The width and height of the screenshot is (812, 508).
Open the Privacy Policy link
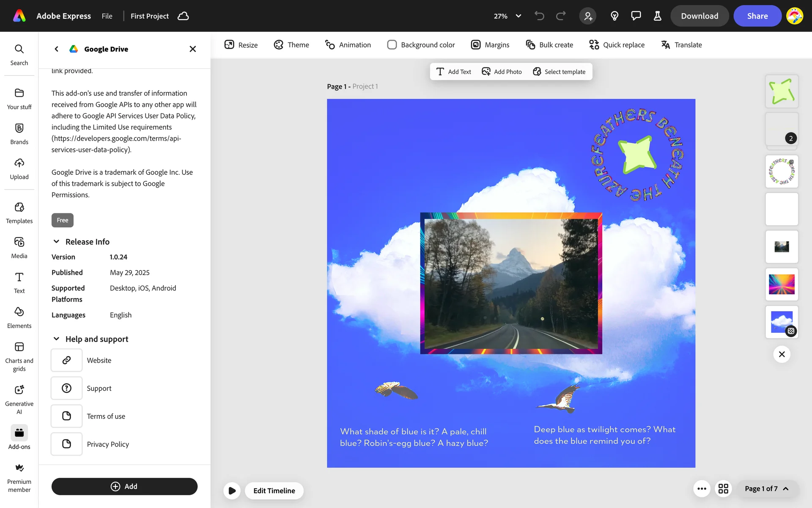click(x=108, y=444)
